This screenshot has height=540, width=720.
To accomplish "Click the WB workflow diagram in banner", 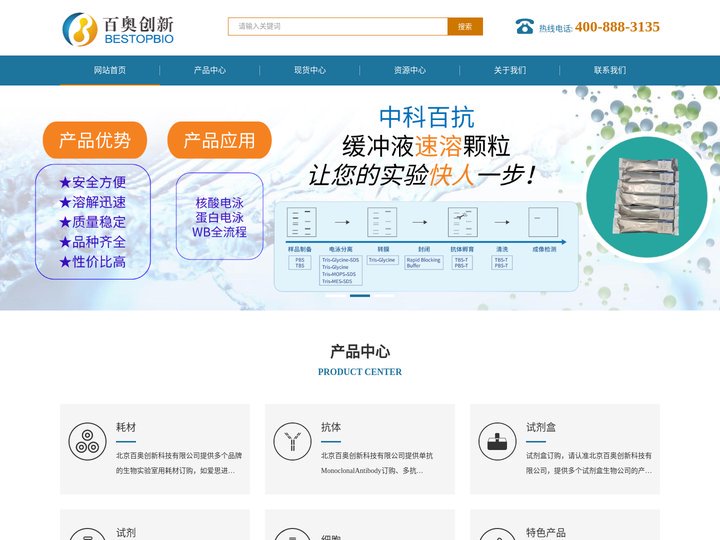I will 426,246.
